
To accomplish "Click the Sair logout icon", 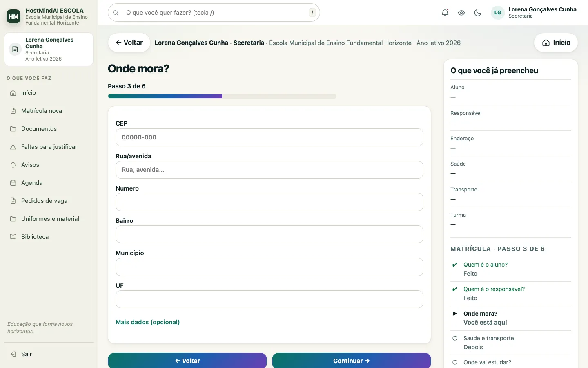I will [x=13, y=354].
